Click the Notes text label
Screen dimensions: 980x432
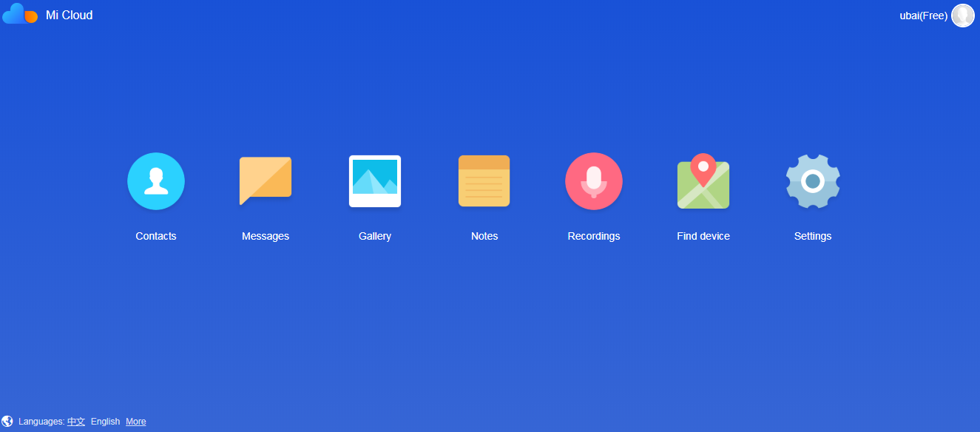coord(484,236)
